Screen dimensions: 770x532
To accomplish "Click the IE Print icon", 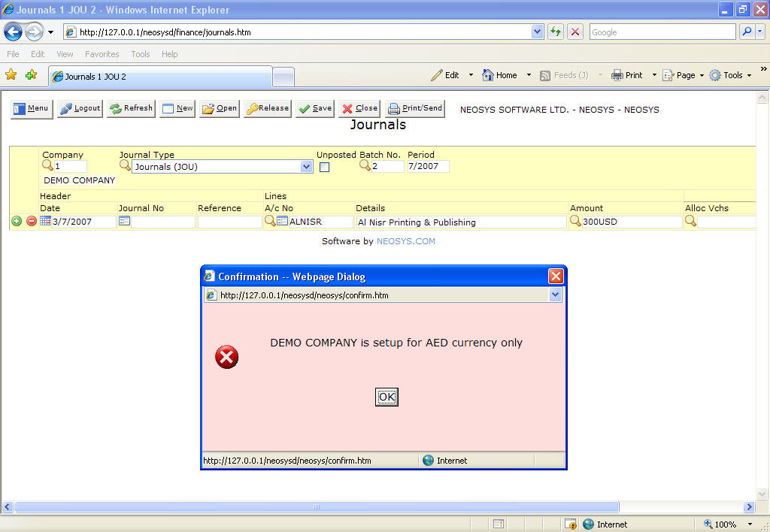I will click(617, 75).
